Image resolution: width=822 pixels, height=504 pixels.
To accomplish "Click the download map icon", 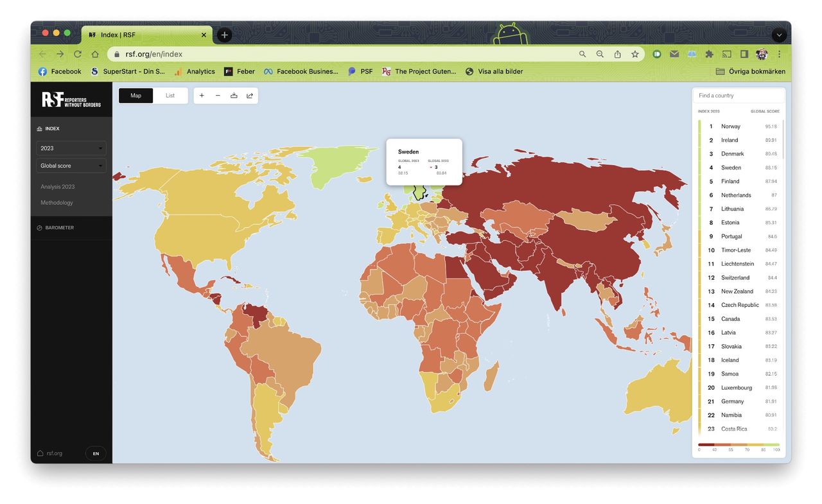I will coord(234,96).
